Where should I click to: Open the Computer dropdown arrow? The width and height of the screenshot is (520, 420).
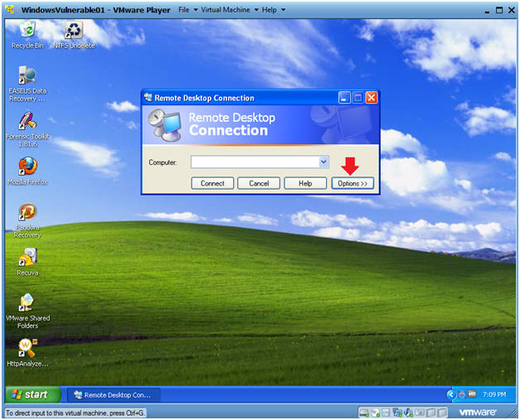(323, 162)
